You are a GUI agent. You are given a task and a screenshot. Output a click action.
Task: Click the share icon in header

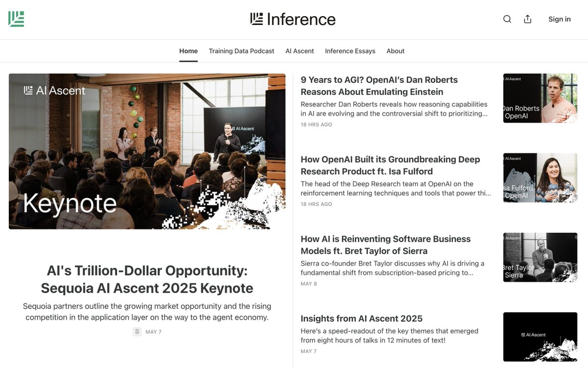point(528,19)
